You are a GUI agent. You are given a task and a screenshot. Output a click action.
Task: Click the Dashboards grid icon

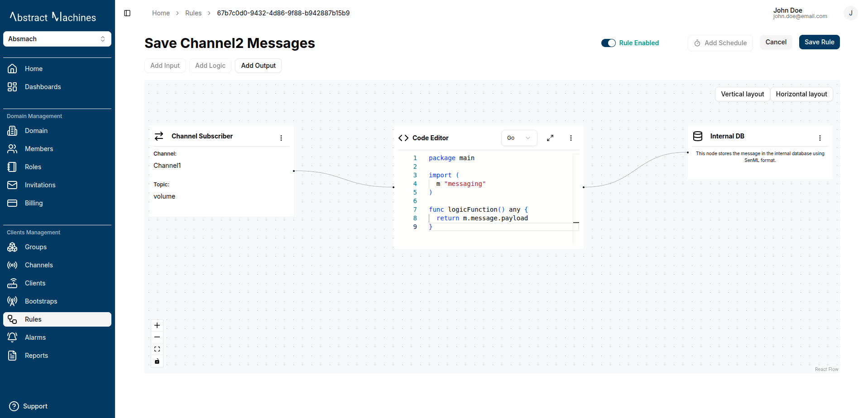12,87
